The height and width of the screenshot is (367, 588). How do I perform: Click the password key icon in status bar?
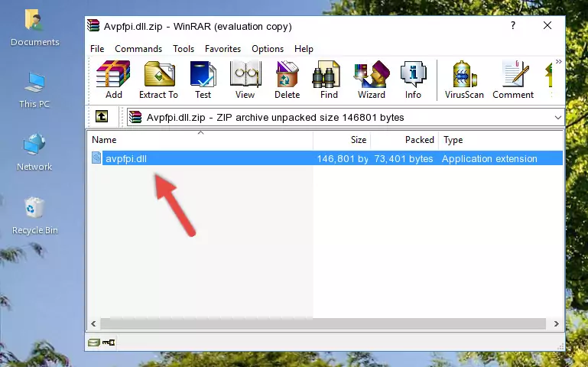[109, 342]
